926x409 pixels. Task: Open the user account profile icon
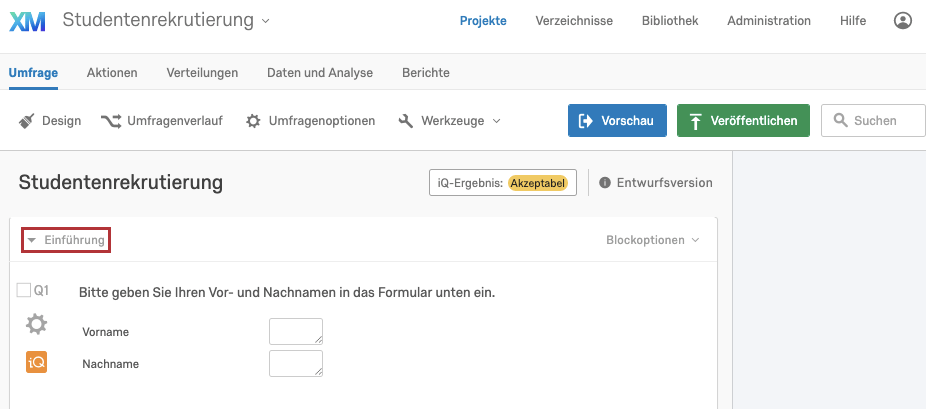pos(903,21)
